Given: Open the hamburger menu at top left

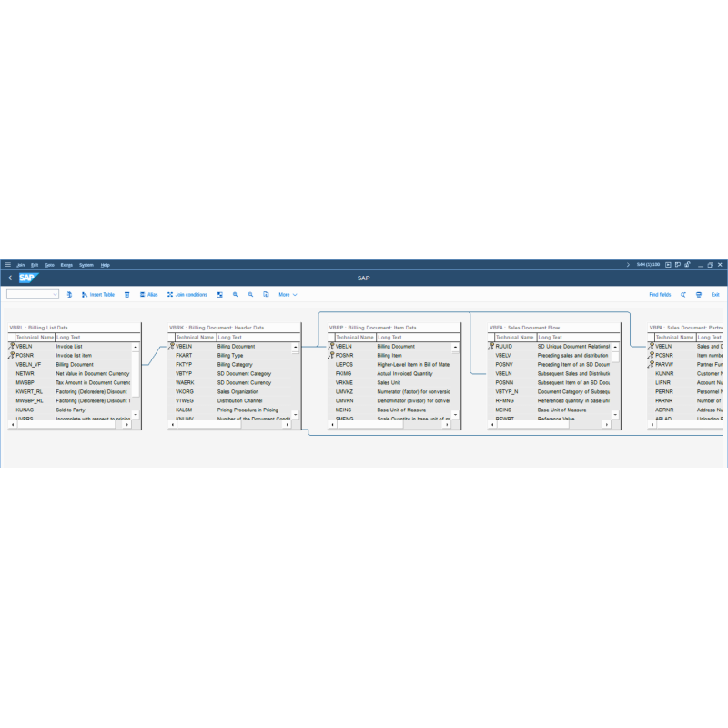Looking at the screenshot, I should [7, 265].
